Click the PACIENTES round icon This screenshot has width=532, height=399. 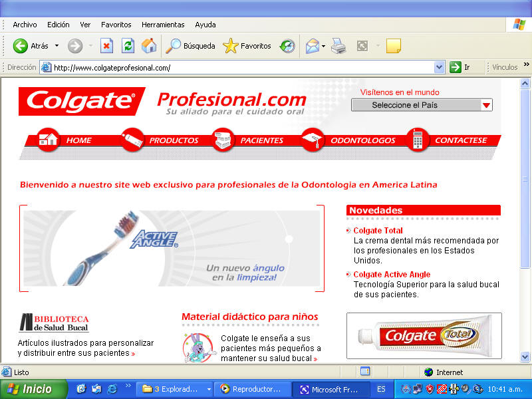[x=223, y=140]
